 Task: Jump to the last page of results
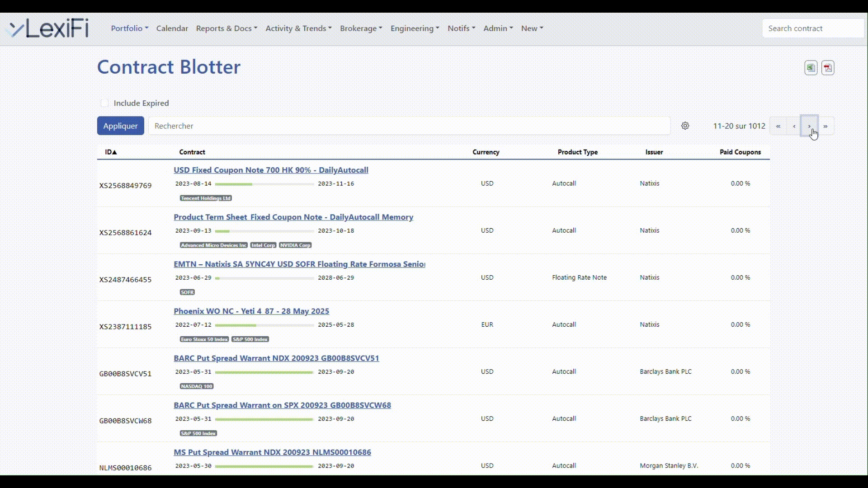[826, 126]
